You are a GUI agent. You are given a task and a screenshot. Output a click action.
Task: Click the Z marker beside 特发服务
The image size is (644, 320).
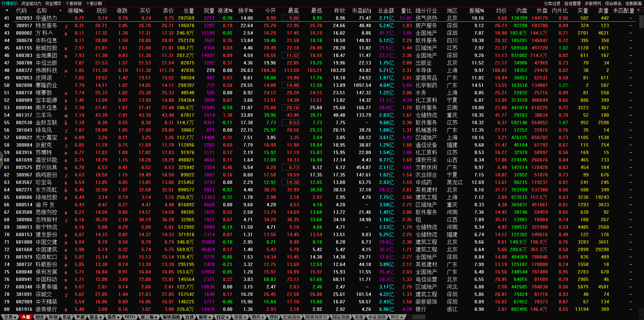[66, 26]
